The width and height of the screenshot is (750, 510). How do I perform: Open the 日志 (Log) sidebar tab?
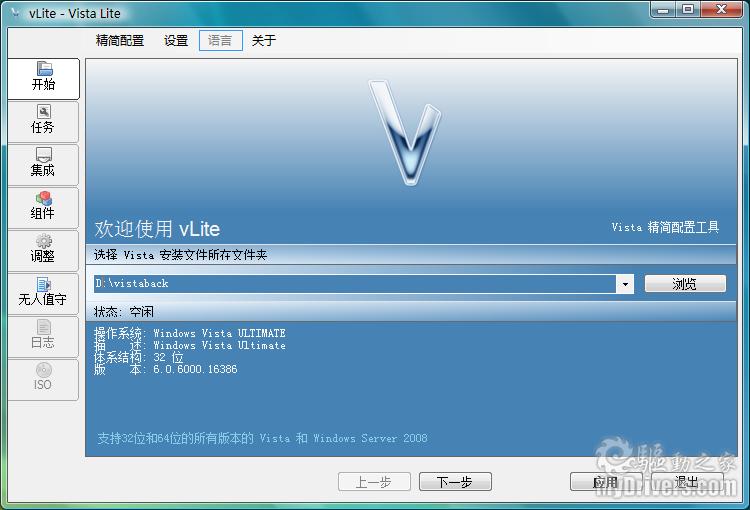pos(43,337)
